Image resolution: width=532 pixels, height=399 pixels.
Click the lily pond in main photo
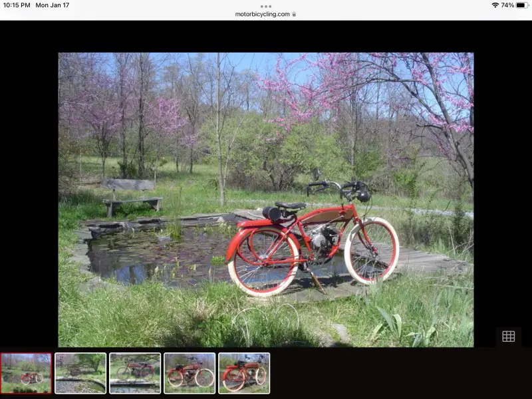tap(153, 253)
